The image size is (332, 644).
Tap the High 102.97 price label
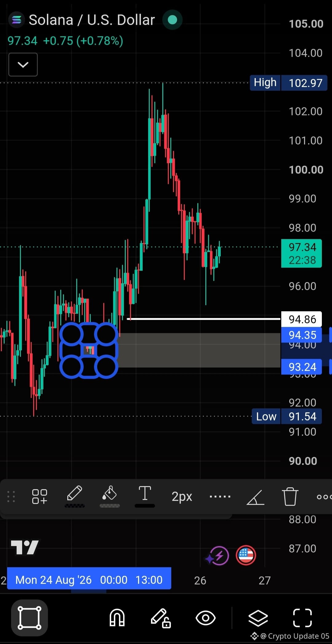(x=288, y=83)
